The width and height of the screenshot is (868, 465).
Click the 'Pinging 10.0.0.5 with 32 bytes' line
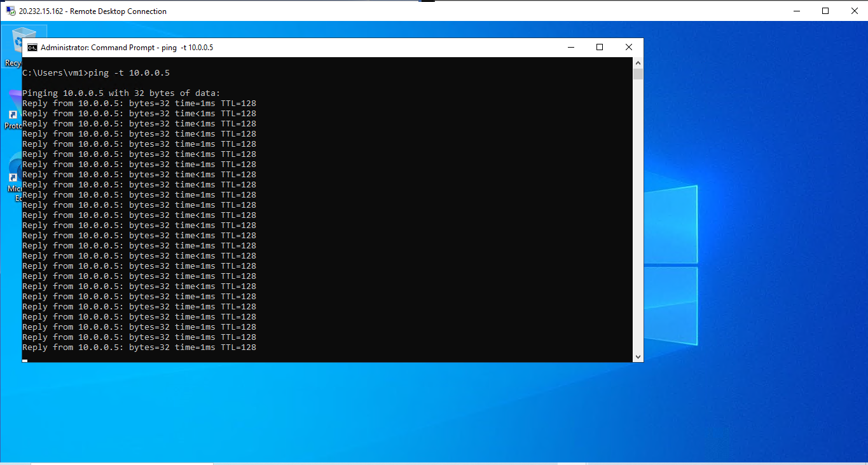(x=121, y=93)
